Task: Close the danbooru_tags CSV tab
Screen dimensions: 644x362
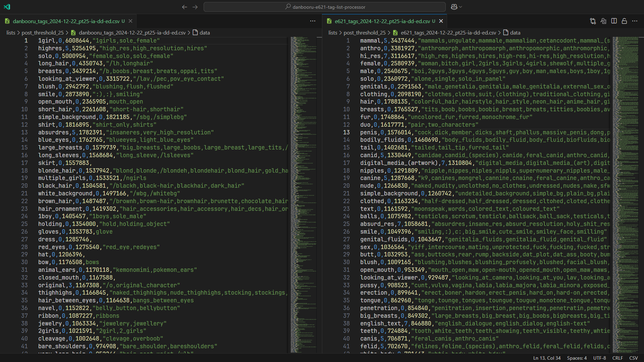Action: 130,21
